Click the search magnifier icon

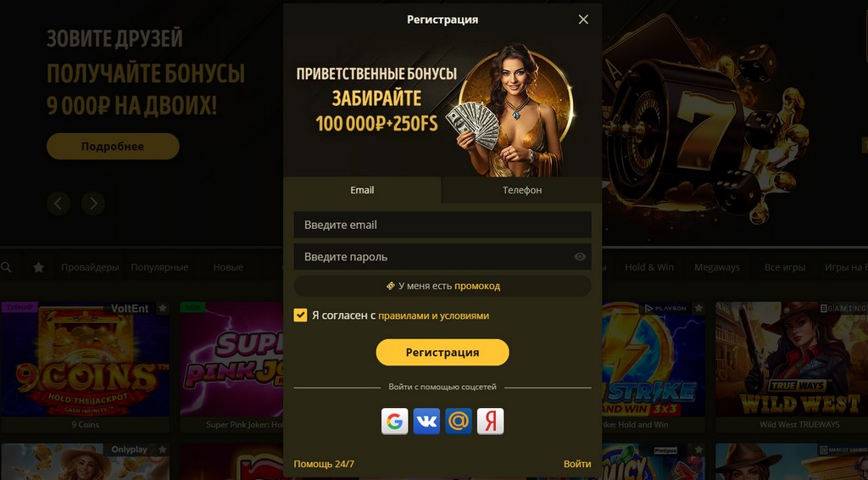[6, 267]
